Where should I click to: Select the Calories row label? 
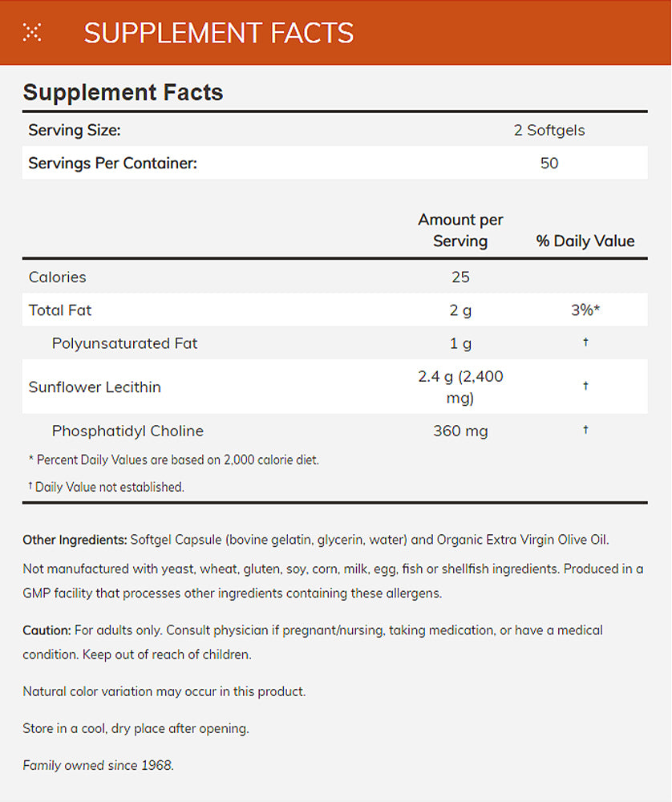click(x=57, y=277)
